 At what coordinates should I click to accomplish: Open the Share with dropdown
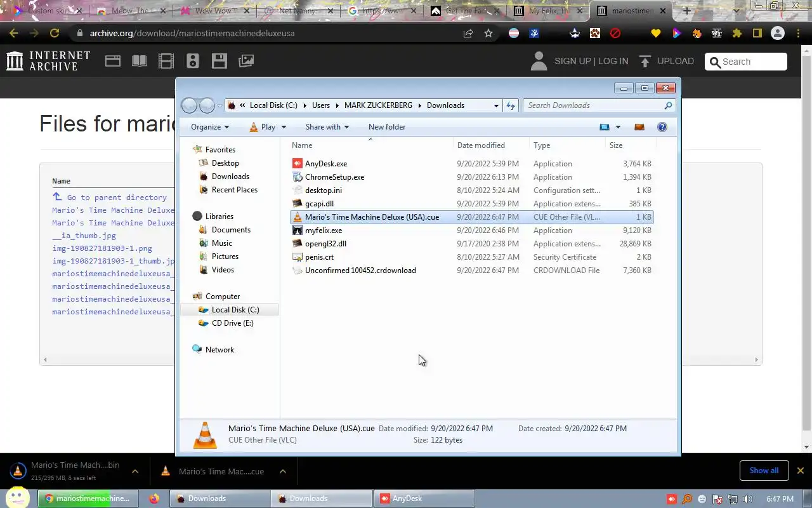tap(327, 127)
